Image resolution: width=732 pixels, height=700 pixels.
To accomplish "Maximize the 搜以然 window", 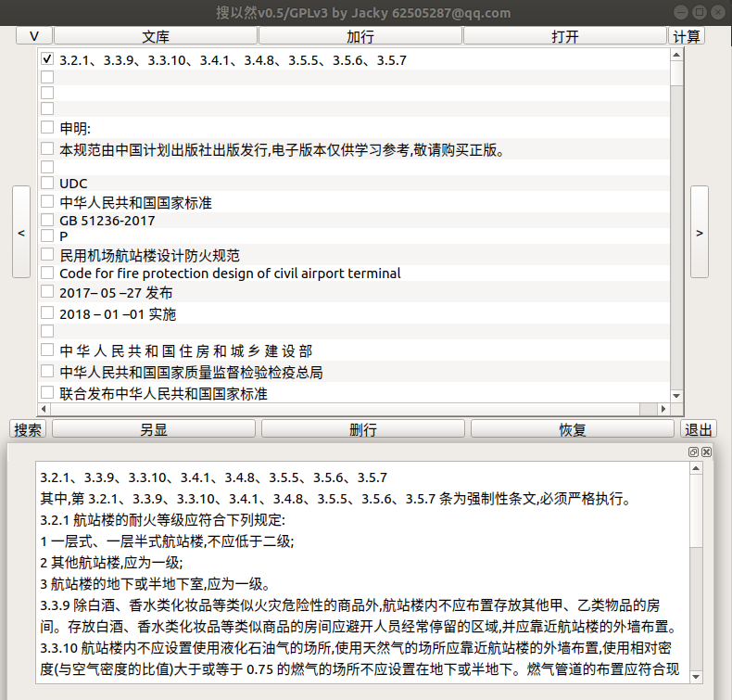I will pos(700,13).
